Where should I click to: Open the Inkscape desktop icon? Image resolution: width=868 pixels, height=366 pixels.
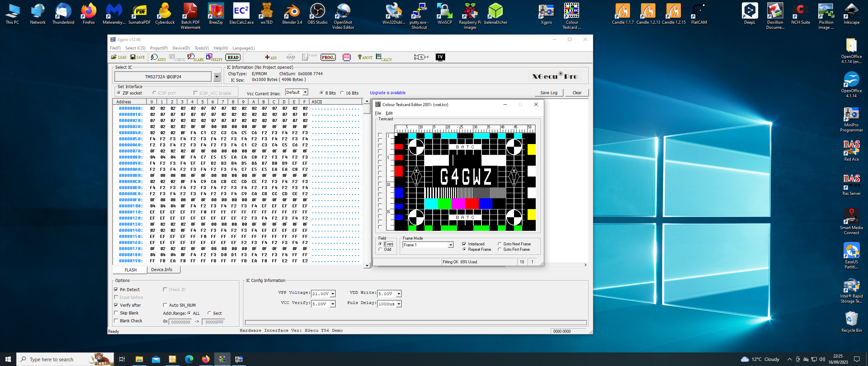(851, 14)
